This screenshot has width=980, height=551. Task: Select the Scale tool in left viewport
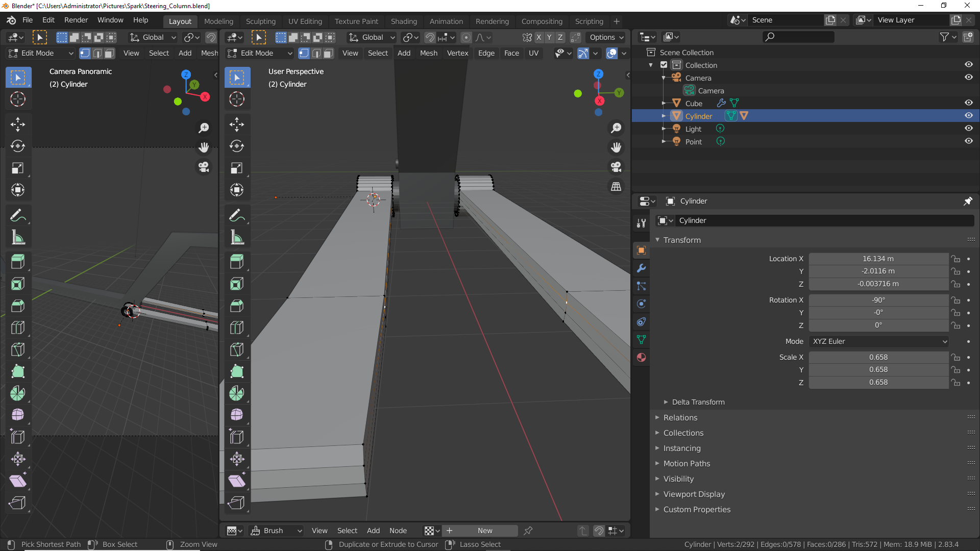pyautogui.click(x=18, y=168)
